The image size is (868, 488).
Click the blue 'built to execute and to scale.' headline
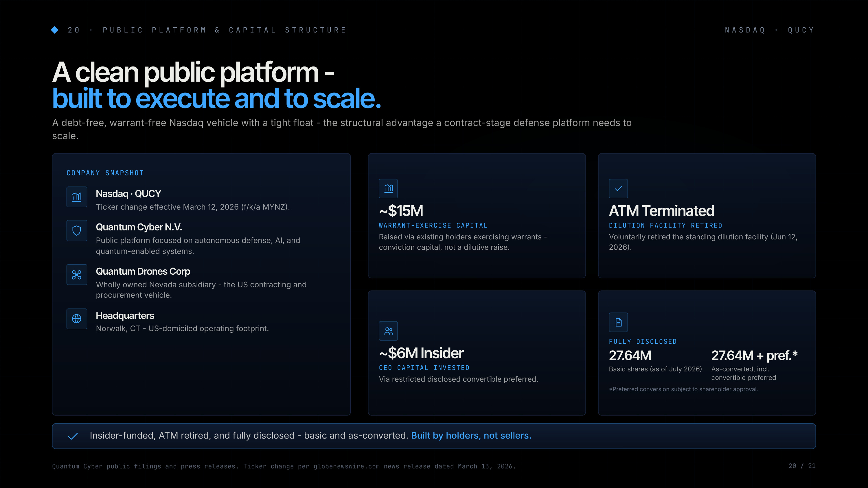pyautogui.click(x=217, y=98)
